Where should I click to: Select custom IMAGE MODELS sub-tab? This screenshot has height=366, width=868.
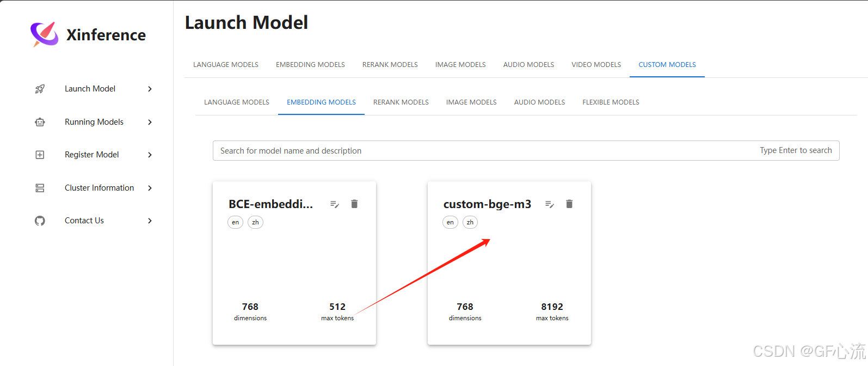tap(471, 102)
